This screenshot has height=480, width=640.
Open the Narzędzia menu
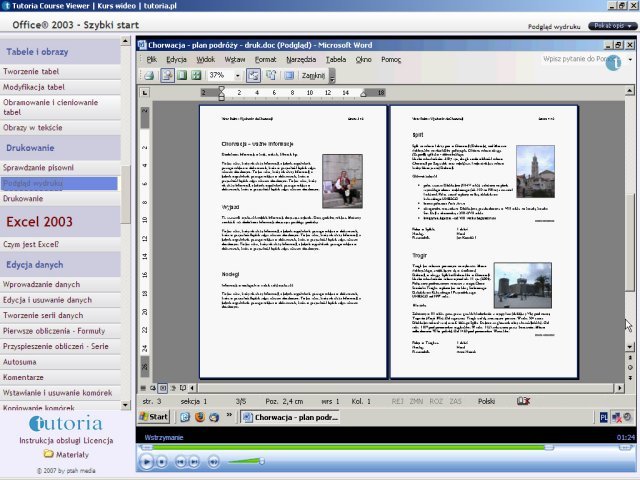pyautogui.click(x=300, y=59)
